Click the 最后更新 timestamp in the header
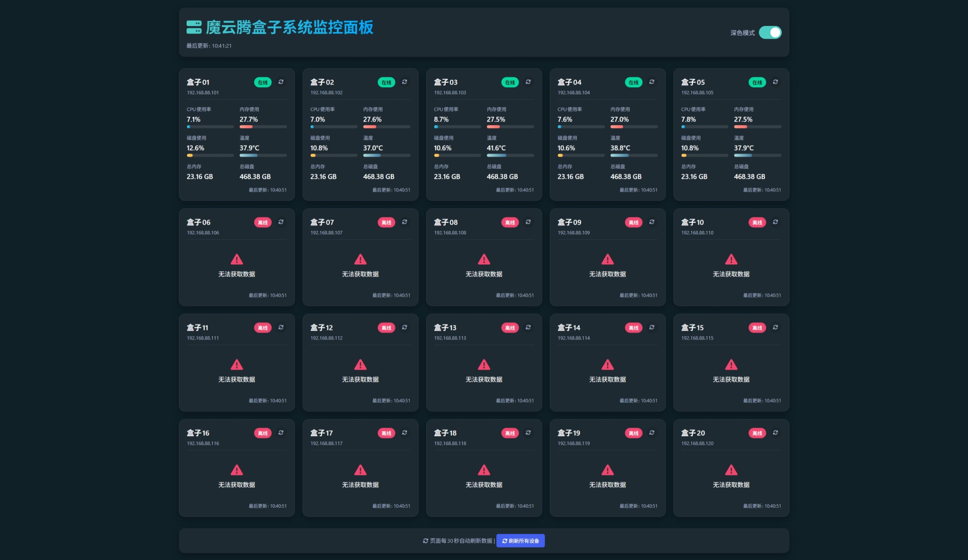Image resolution: width=968 pixels, height=560 pixels. pyautogui.click(x=209, y=46)
